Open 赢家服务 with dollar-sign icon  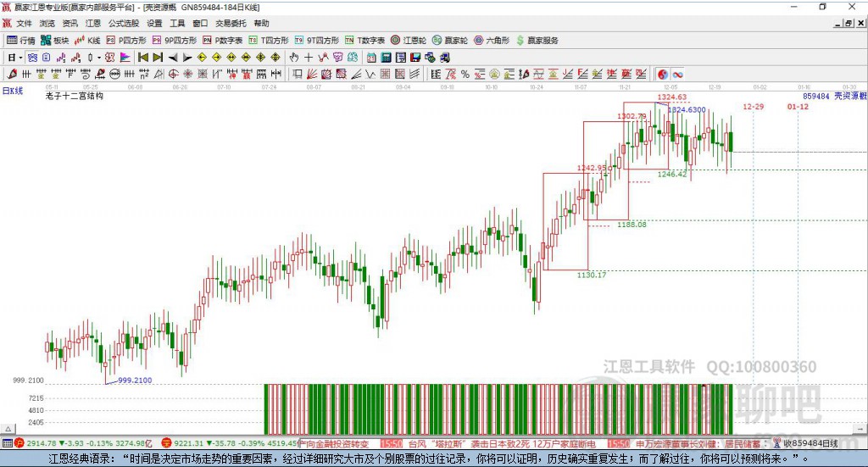point(537,41)
